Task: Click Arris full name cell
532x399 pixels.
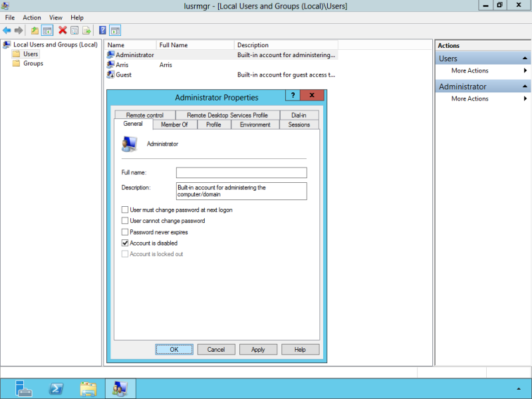Action: (166, 65)
